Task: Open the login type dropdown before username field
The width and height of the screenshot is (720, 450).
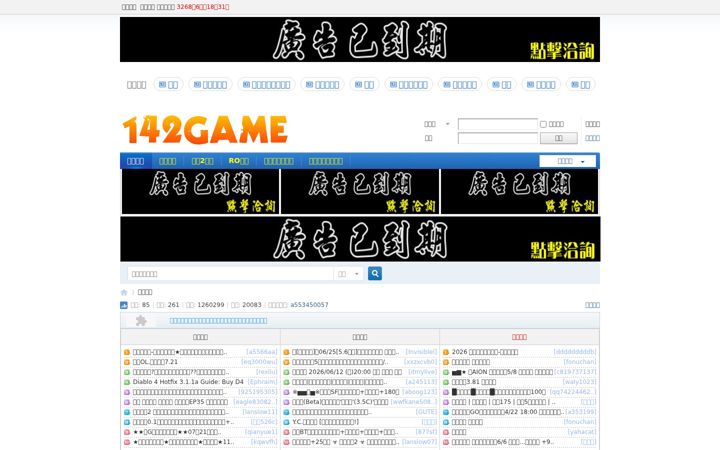Action: coord(437,124)
